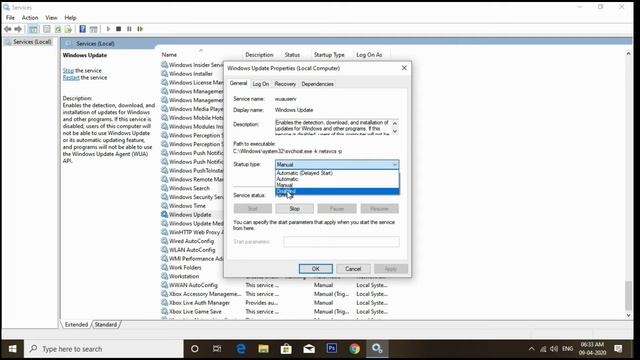Image resolution: width=640 pixels, height=360 pixels.
Task: Open Photoshop from the taskbar
Action: [332, 349]
